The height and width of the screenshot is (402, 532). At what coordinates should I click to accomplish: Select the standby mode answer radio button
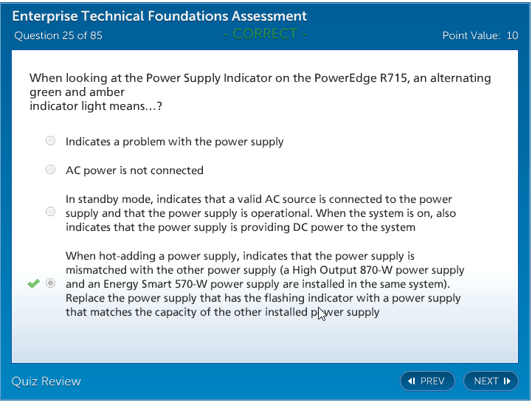(x=50, y=212)
